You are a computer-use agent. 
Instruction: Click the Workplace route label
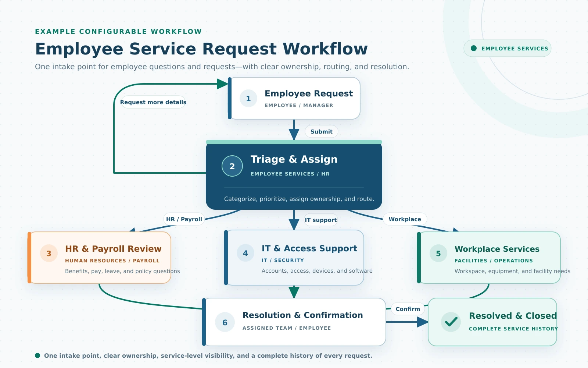point(405,219)
